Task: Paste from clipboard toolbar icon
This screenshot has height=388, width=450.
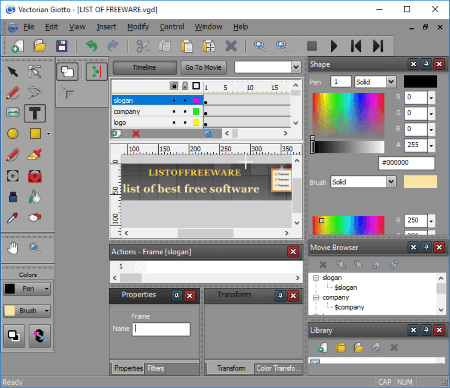Action: (x=187, y=46)
